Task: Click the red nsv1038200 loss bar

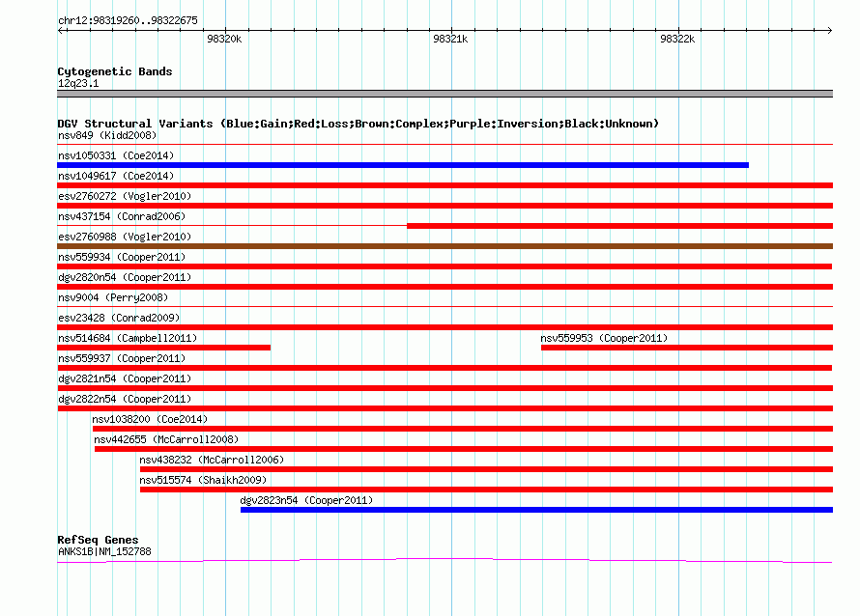Action: [462, 429]
